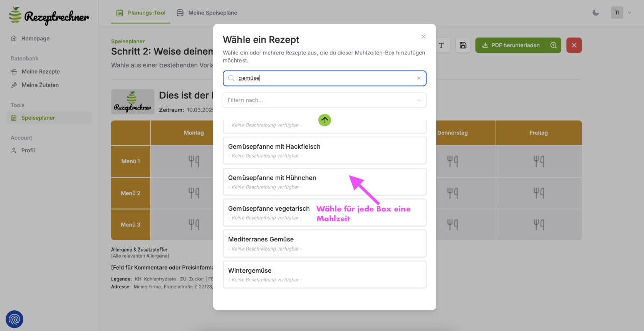
Task: Select the Planungs-Tool tab
Action: 140,13
